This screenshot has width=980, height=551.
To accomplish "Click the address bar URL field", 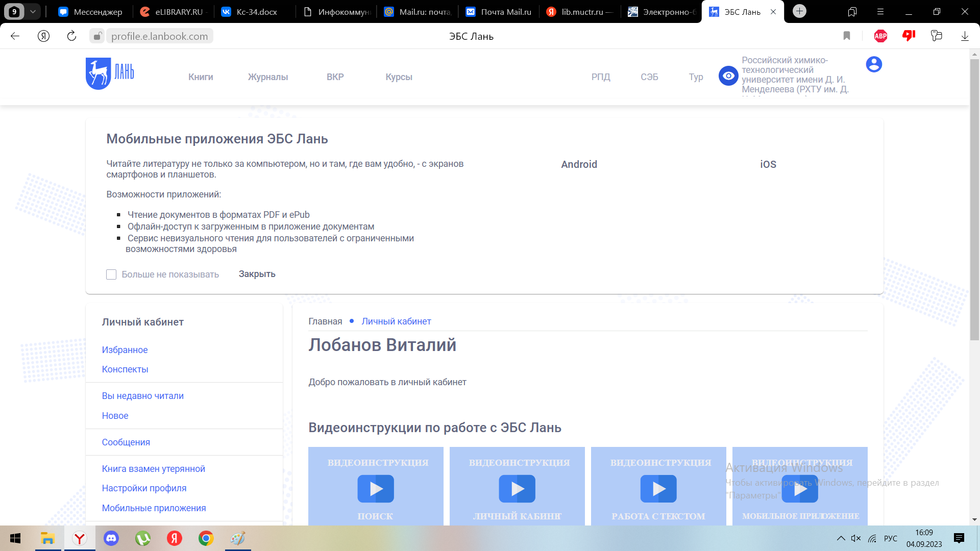I will coord(159,36).
